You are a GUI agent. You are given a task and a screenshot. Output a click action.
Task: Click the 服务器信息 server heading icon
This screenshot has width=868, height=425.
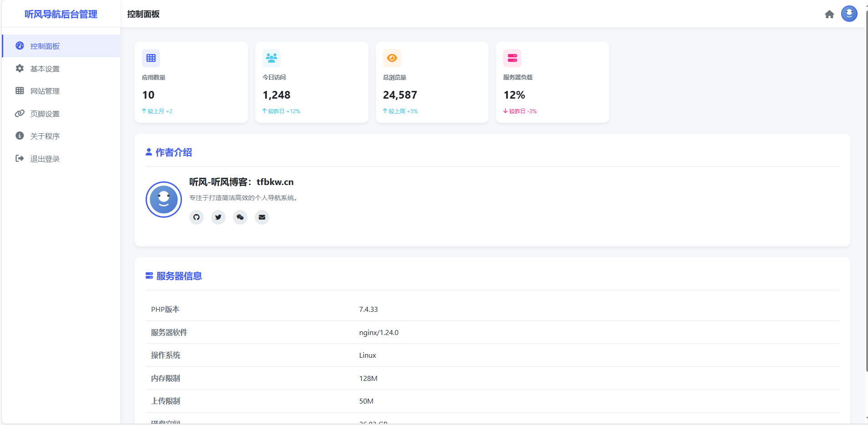149,276
